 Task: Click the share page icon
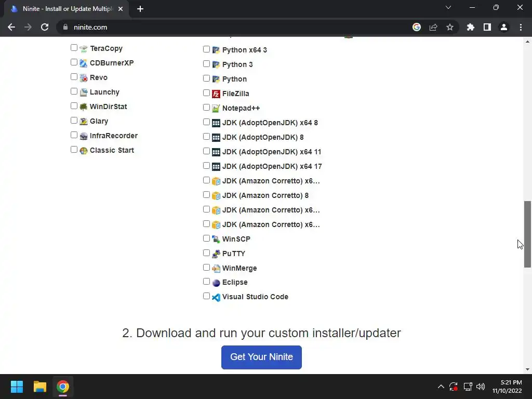(433, 27)
